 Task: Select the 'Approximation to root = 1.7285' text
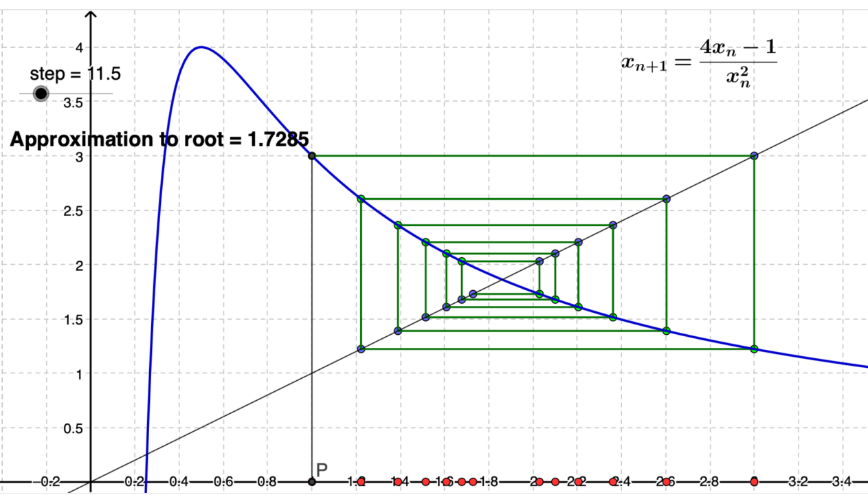[159, 140]
